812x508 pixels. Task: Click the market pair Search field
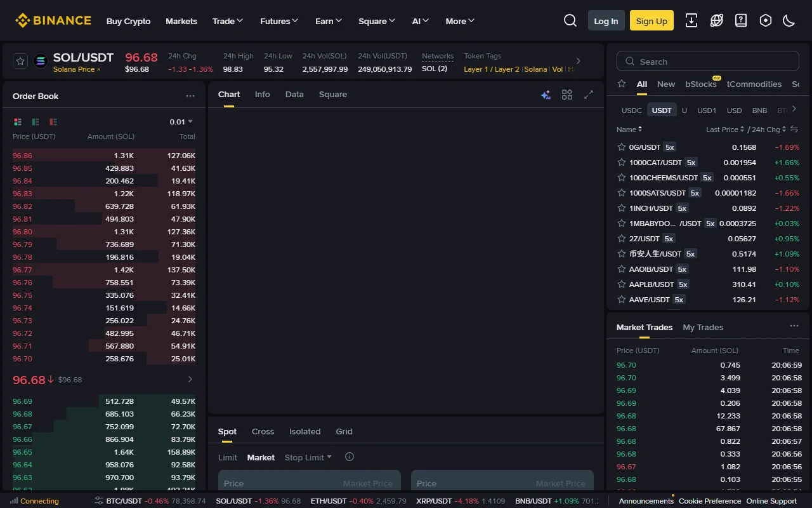708,62
